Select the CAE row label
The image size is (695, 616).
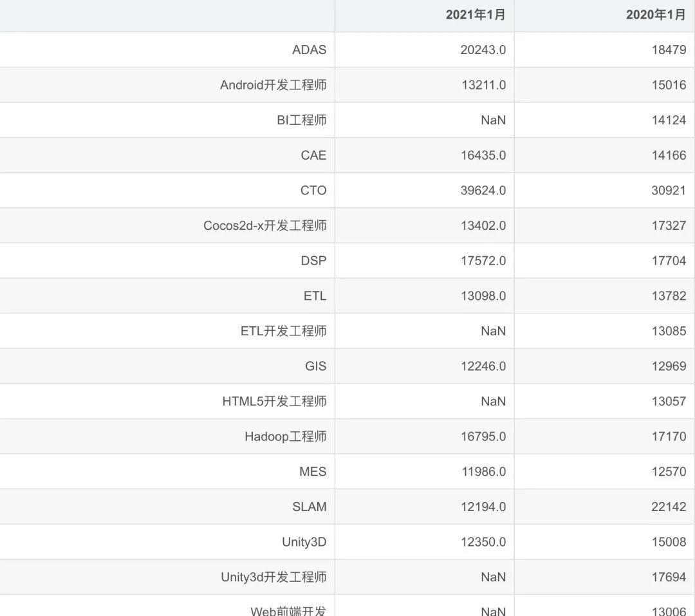pos(313,155)
